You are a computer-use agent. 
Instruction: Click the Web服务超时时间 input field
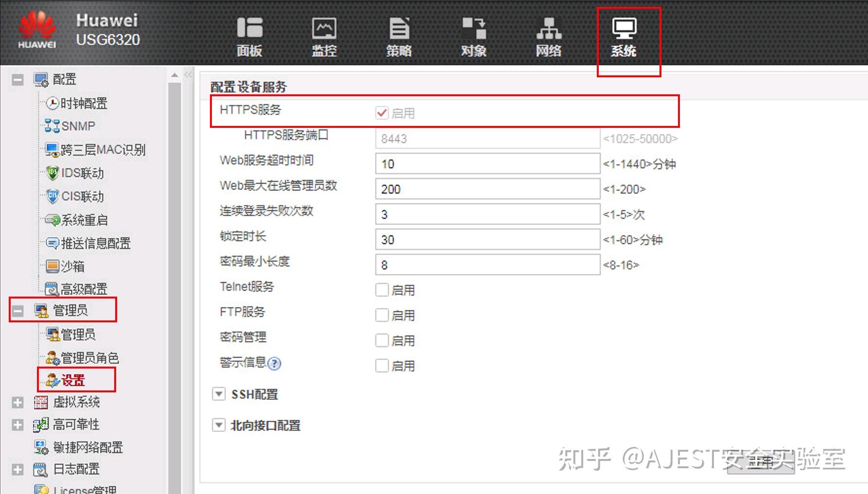(x=486, y=163)
